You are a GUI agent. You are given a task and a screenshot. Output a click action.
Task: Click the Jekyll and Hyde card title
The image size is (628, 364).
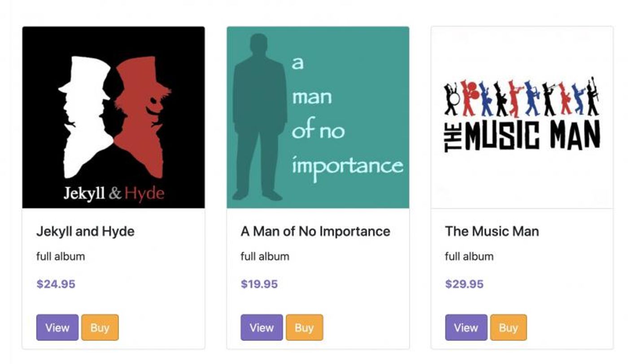tap(85, 231)
